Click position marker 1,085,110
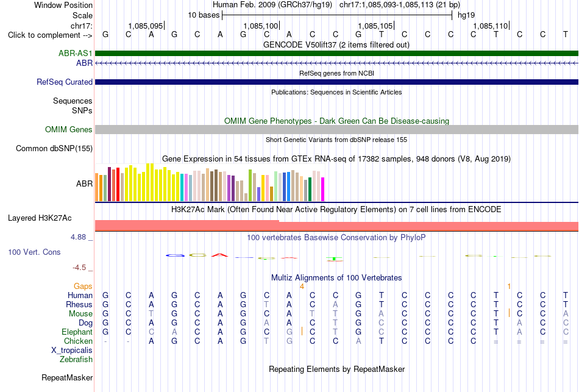The width and height of the screenshot is (579, 392). [491, 26]
